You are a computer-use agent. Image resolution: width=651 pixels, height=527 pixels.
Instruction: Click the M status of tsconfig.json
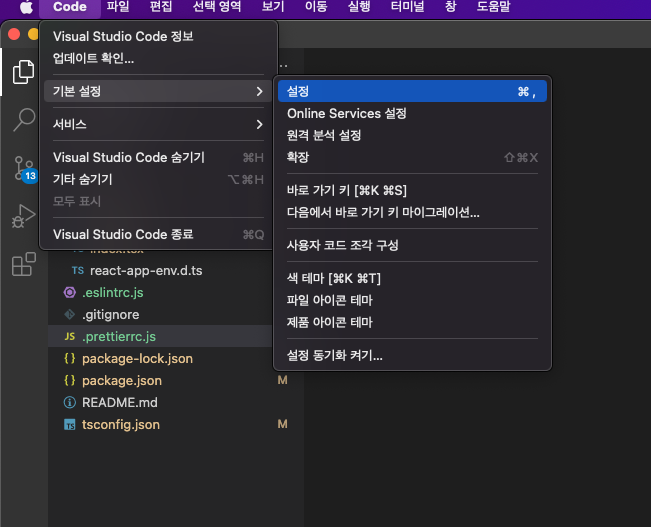[282, 424]
